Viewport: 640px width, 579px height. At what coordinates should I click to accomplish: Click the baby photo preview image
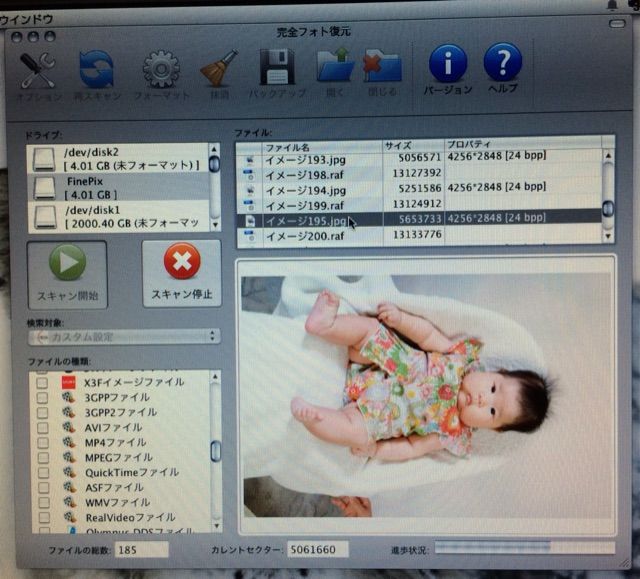[x=427, y=396]
